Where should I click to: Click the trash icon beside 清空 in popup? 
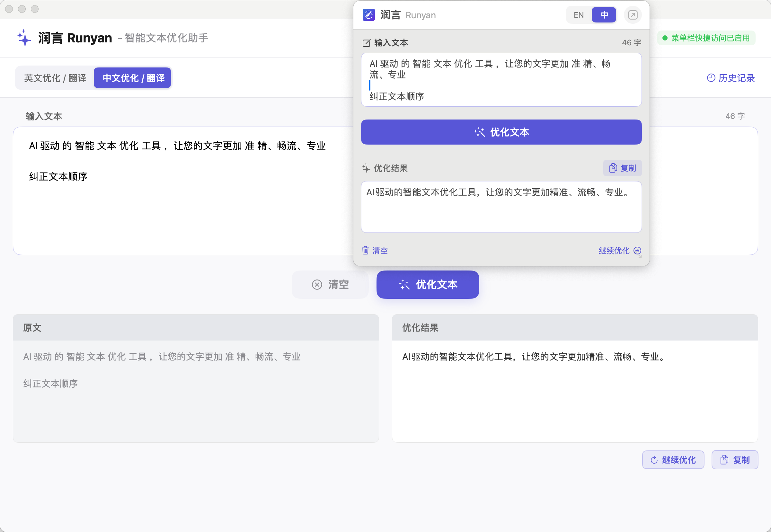click(x=365, y=250)
